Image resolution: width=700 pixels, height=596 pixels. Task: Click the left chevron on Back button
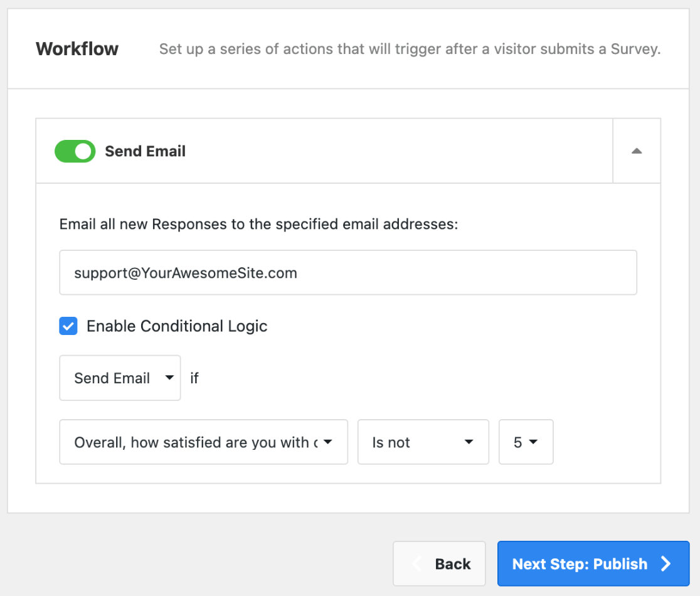click(x=416, y=564)
